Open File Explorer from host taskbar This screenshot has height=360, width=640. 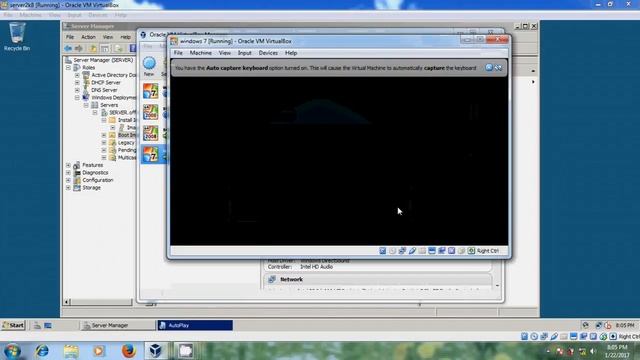coord(71,351)
